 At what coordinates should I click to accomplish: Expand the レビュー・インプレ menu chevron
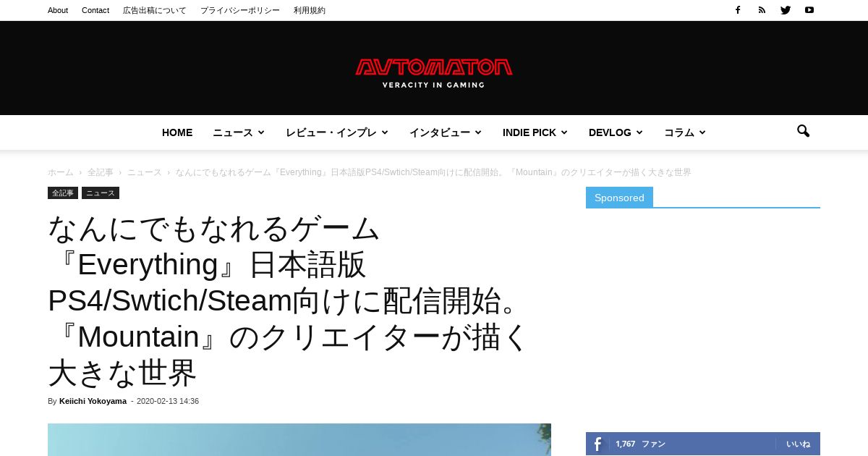385,132
